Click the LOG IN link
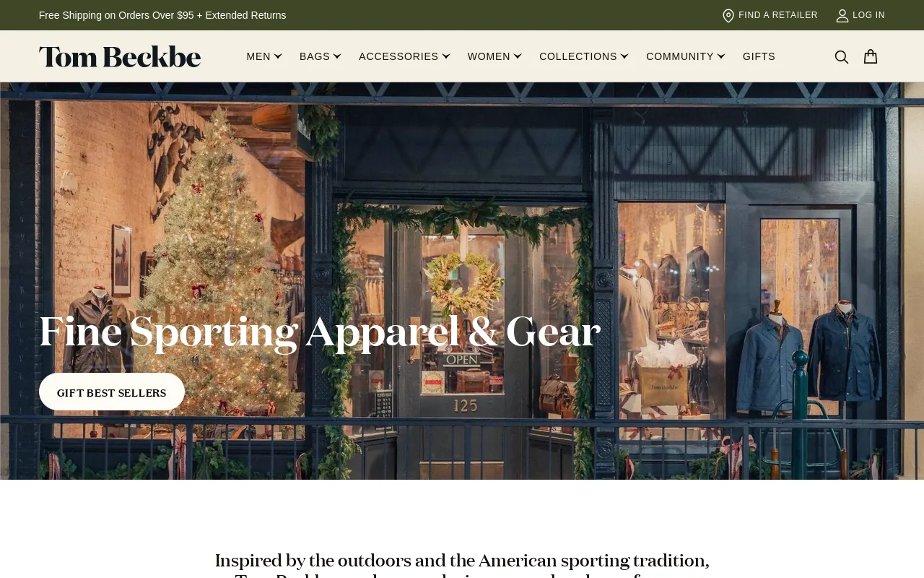 (x=868, y=15)
